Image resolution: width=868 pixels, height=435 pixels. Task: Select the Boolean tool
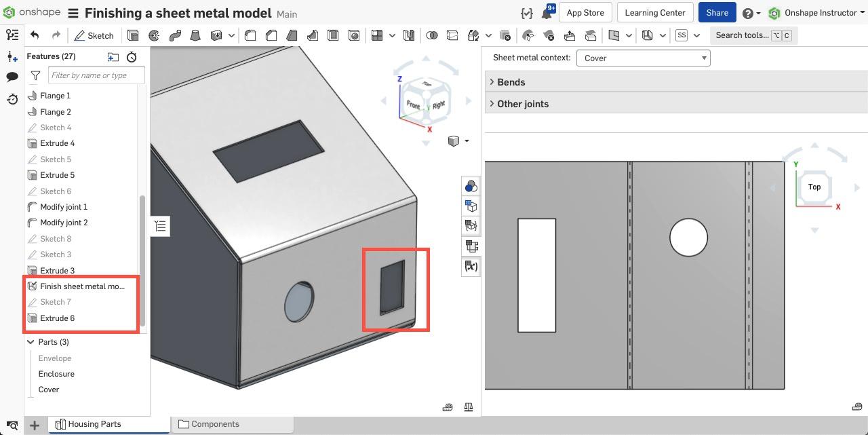point(433,35)
